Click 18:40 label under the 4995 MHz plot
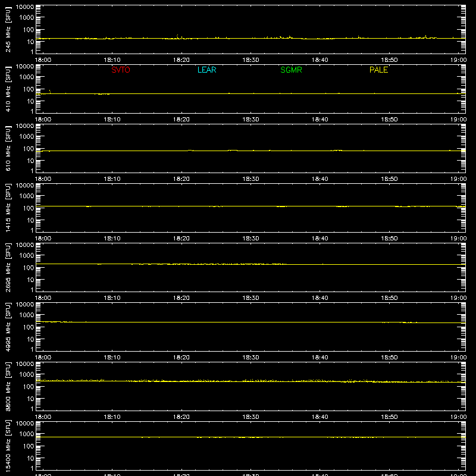The image size is (476, 476). (x=320, y=358)
